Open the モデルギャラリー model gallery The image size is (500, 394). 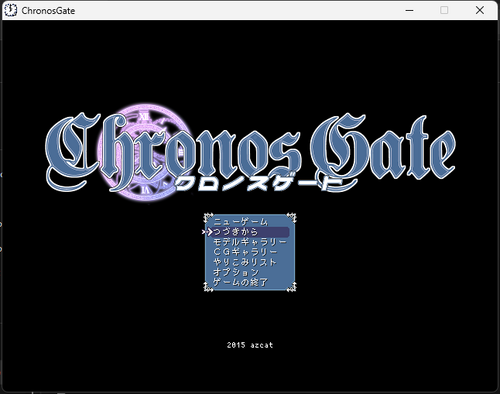[x=250, y=242]
